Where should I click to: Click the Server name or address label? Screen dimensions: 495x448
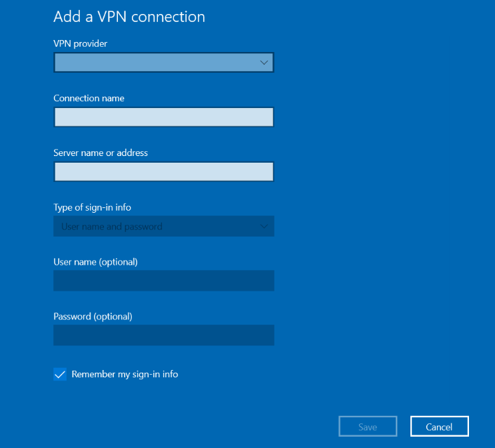point(101,153)
